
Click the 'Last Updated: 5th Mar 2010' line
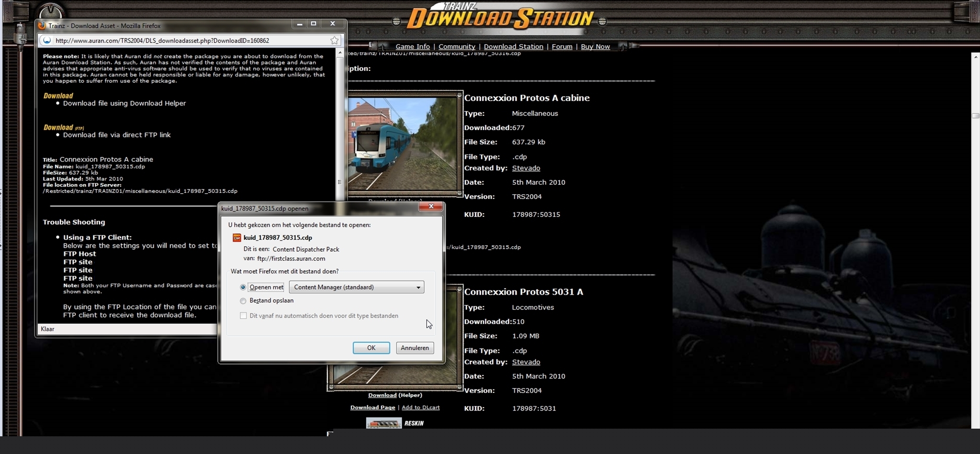(x=83, y=179)
